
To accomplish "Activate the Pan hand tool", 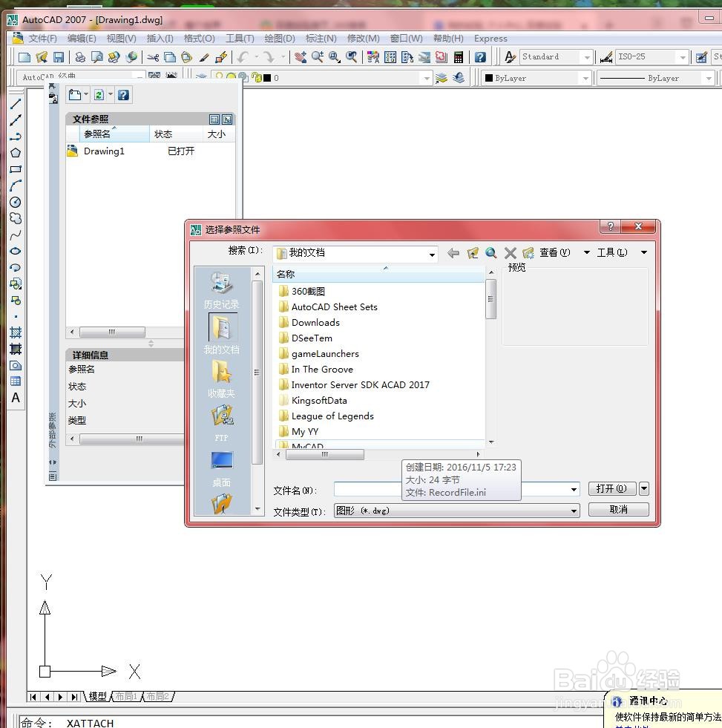I will click(301, 57).
